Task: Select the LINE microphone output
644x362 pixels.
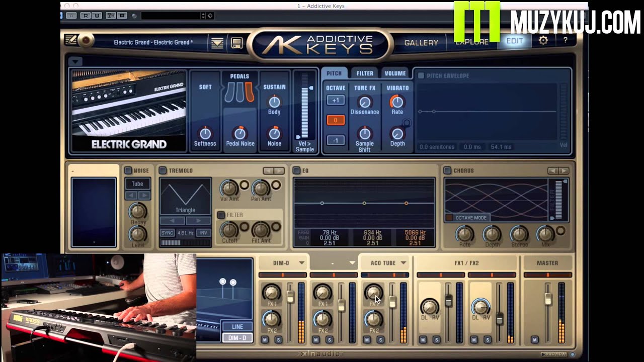Action: [x=237, y=327]
